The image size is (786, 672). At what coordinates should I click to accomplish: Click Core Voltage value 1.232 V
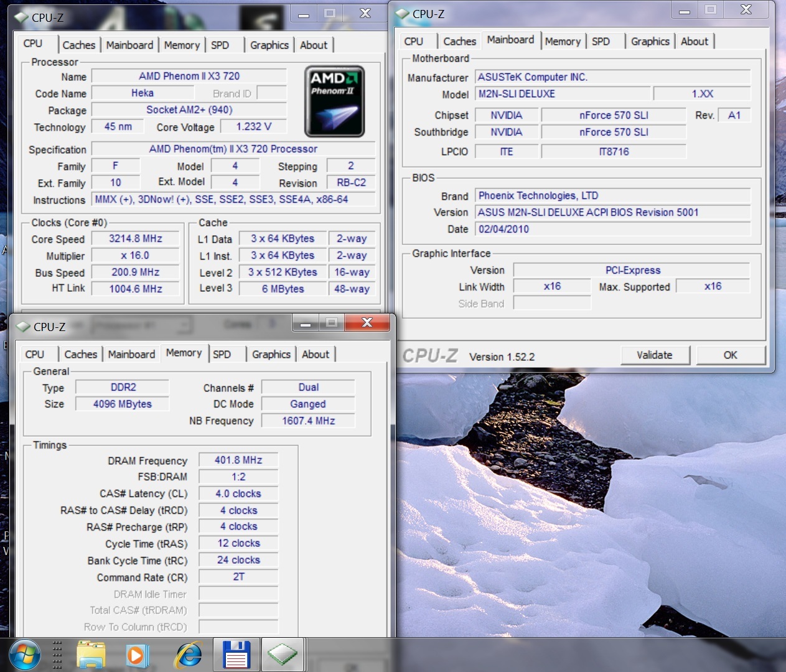pyautogui.click(x=254, y=126)
